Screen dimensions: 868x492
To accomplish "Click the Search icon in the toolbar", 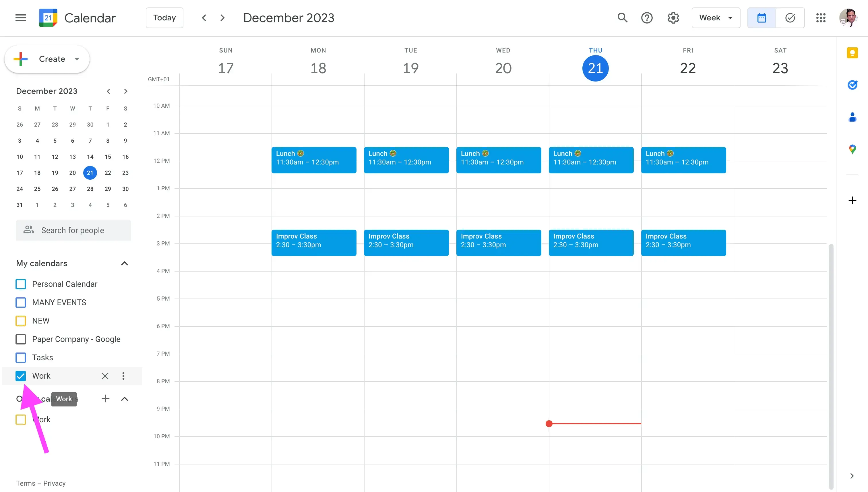I will (x=622, y=17).
